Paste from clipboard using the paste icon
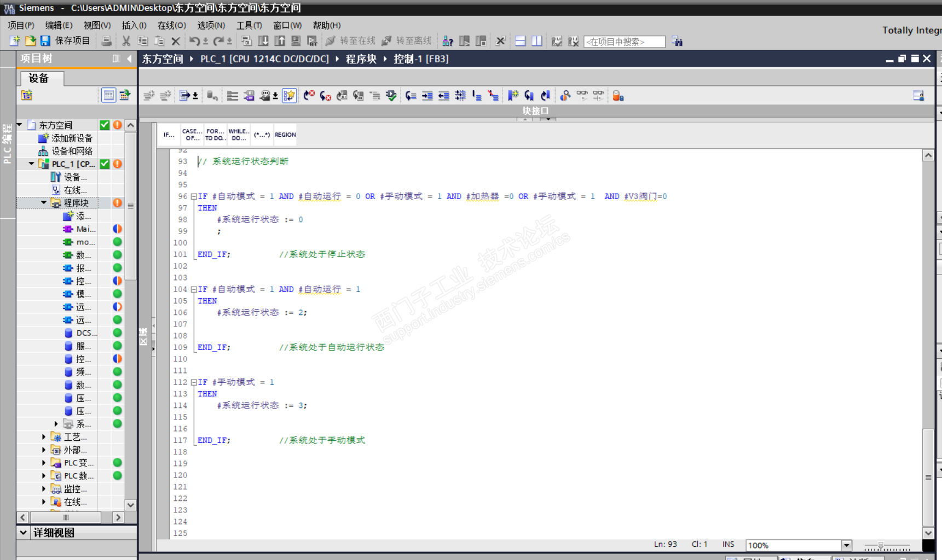This screenshot has height=560, width=942. [x=159, y=41]
